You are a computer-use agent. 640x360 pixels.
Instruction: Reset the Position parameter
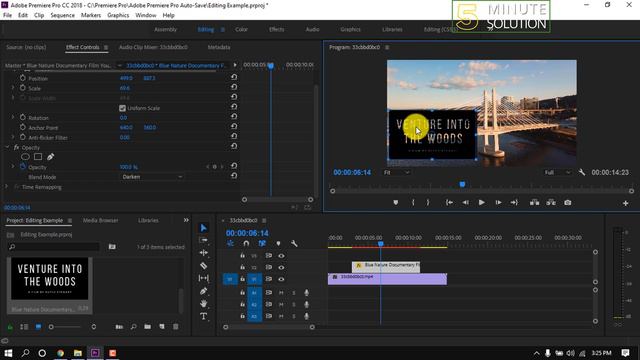[x=234, y=77]
